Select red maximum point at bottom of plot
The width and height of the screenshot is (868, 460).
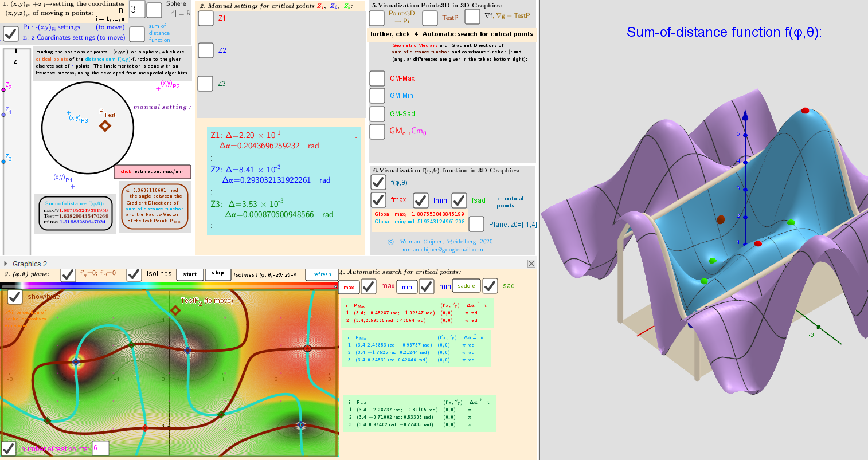pyautogui.click(x=145, y=428)
